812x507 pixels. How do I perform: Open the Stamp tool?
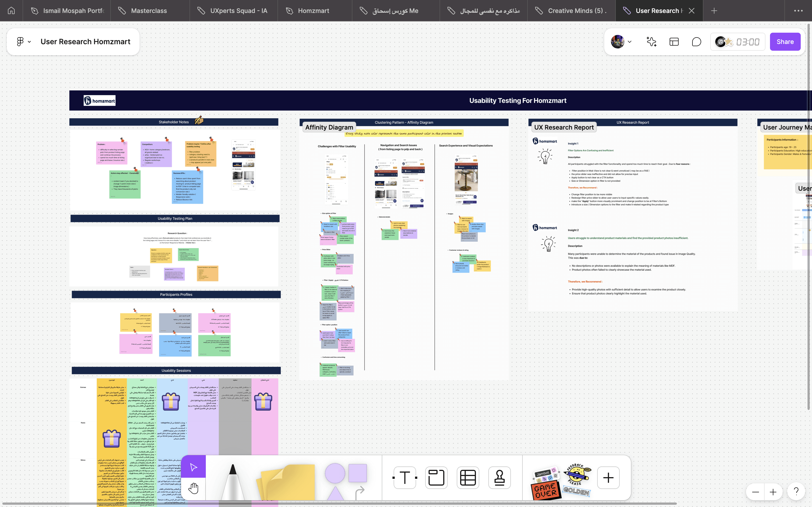(x=499, y=477)
